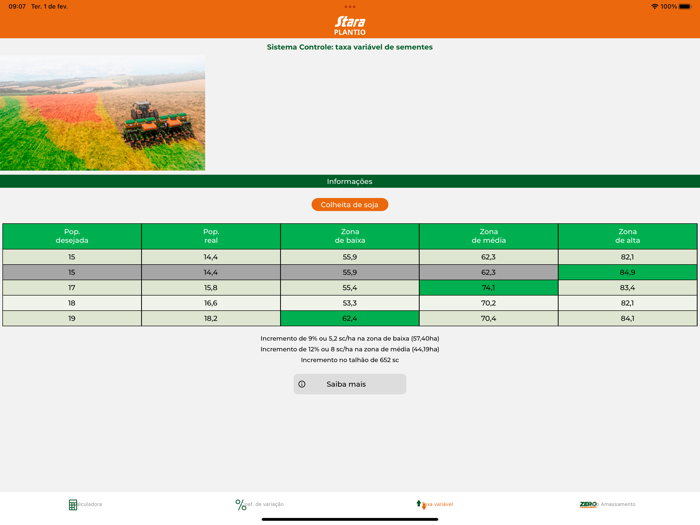The image size is (700, 525).
Task: Click the 'Incremento de 9%' zona de baixa line
Action: 350,338
